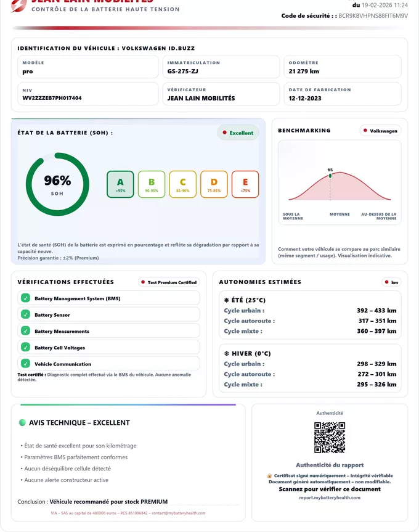
Task: Click the Battery Management System (BMS) row label
Action: (x=77, y=298)
